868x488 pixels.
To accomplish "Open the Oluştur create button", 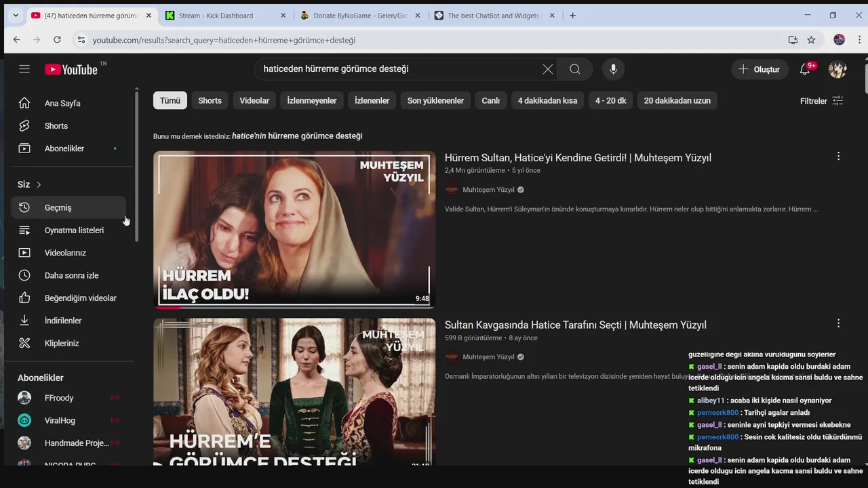I will [x=759, y=69].
